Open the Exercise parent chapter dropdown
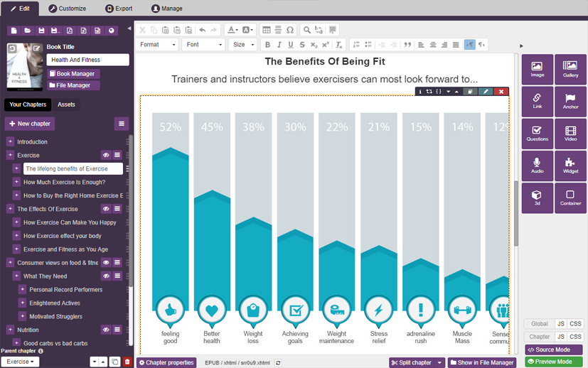588x368 pixels. 20,362
